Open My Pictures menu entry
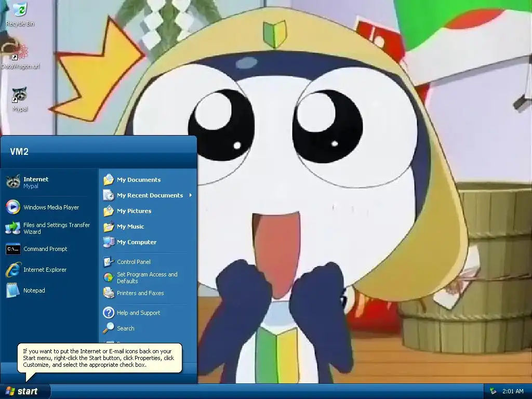 (148, 211)
